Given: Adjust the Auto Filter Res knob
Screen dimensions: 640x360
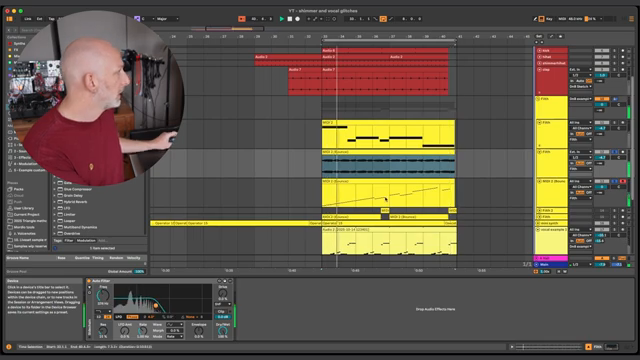Looking at the screenshot, I should pyautogui.click(x=103, y=331).
